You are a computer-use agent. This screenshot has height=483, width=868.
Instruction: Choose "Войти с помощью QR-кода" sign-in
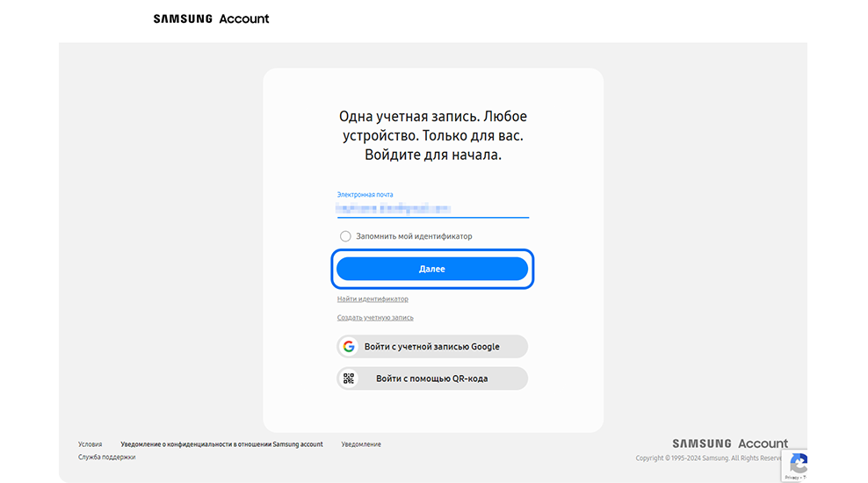click(432, 378)
